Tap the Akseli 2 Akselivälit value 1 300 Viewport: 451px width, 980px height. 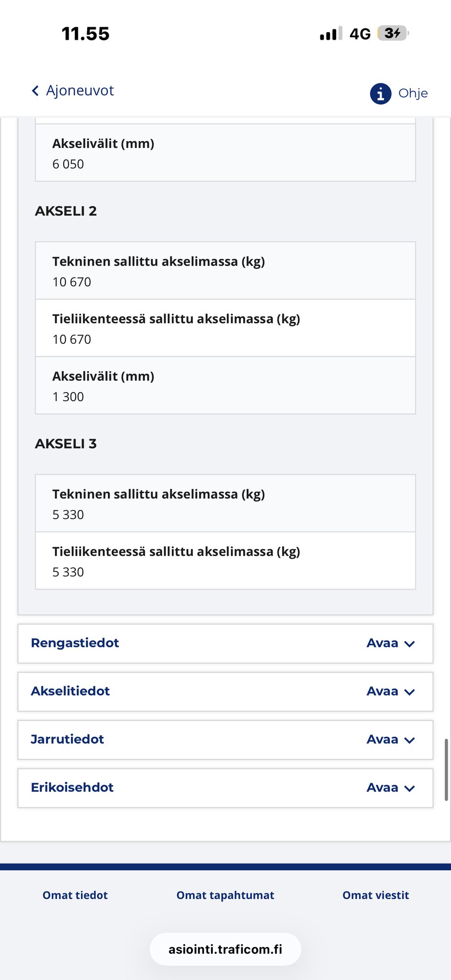click(68, 397)
